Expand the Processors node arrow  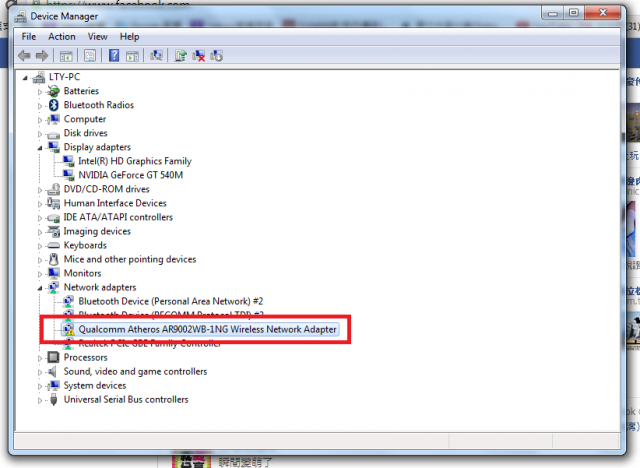coord(40,358)
